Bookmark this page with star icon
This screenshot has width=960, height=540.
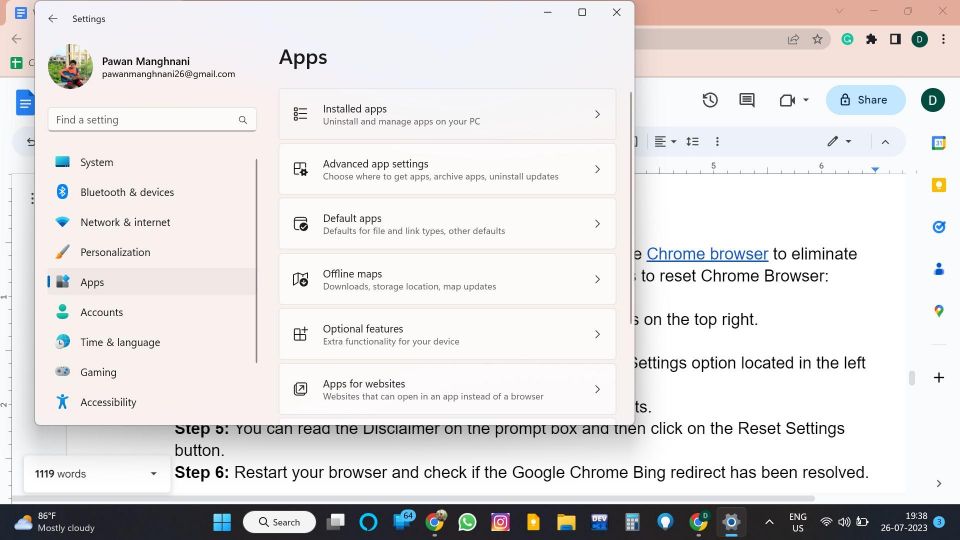[x=817, y=39]
